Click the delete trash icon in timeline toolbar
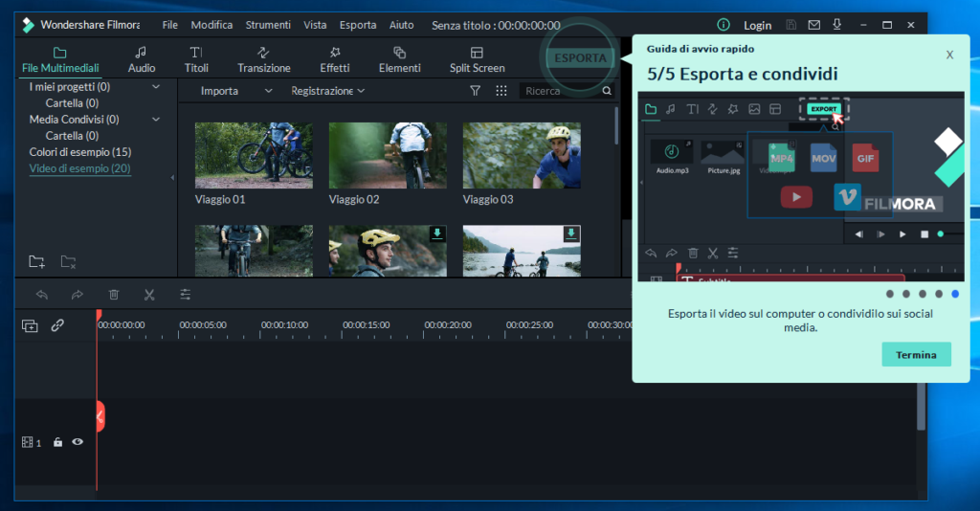Screen dimensions: 980x511 coord(114,295)
